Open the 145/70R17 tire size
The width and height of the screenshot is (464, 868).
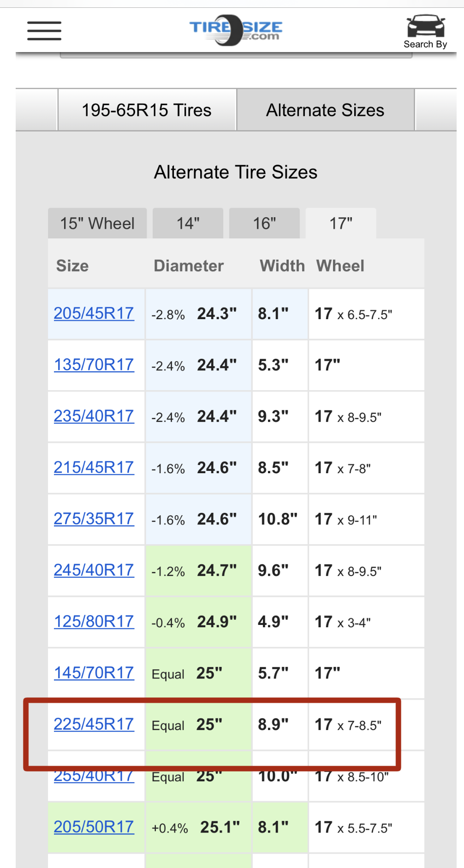point(94,673)
